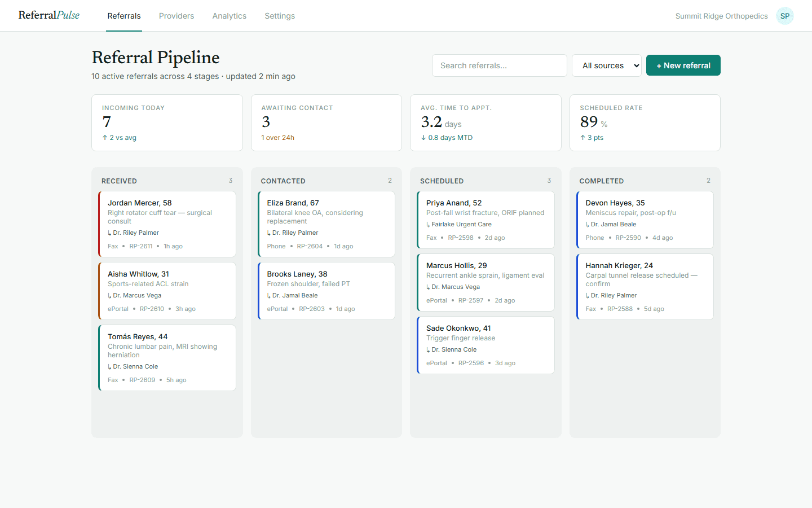This screenshot has width=812, height=508.
Task: View Brooks Laney's referral card
Action: pos(326,291)
